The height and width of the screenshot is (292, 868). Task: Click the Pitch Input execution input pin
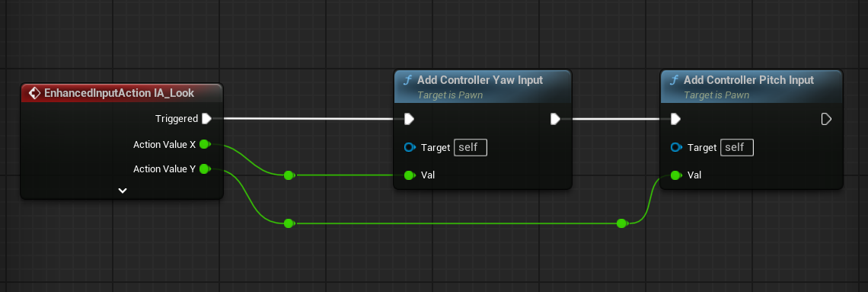[675, 119]
